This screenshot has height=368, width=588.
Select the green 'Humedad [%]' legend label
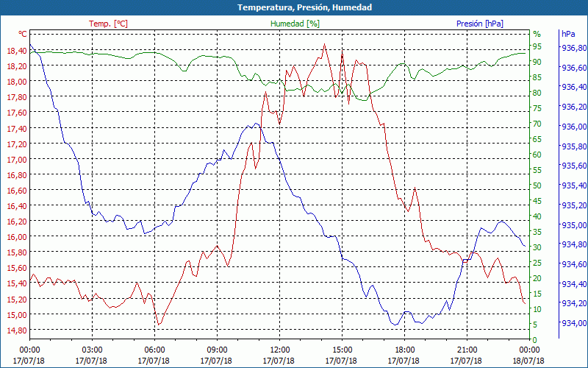[295, 24]
